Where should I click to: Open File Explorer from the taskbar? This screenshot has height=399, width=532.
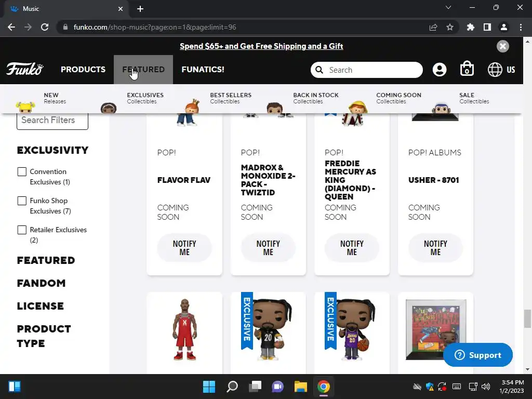301,387
